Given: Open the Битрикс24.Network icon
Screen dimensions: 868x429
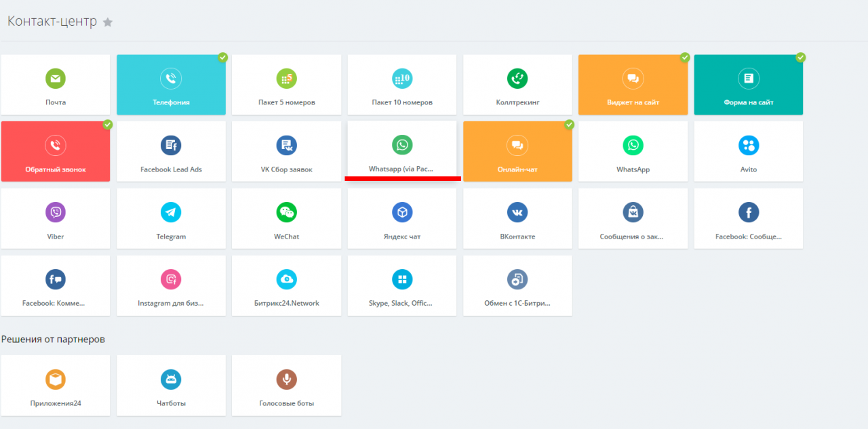Looking at the screenshot, I should click(287, 279).
